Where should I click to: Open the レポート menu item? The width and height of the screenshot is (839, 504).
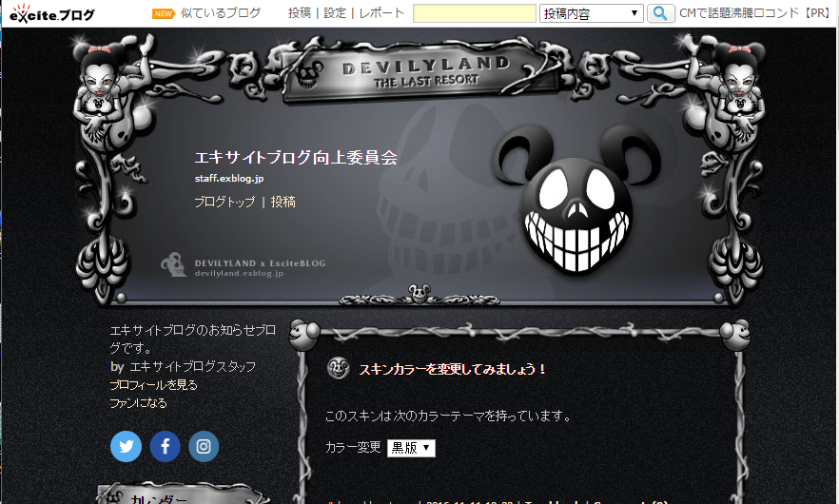pyautogui.click(x=381, y=13)
